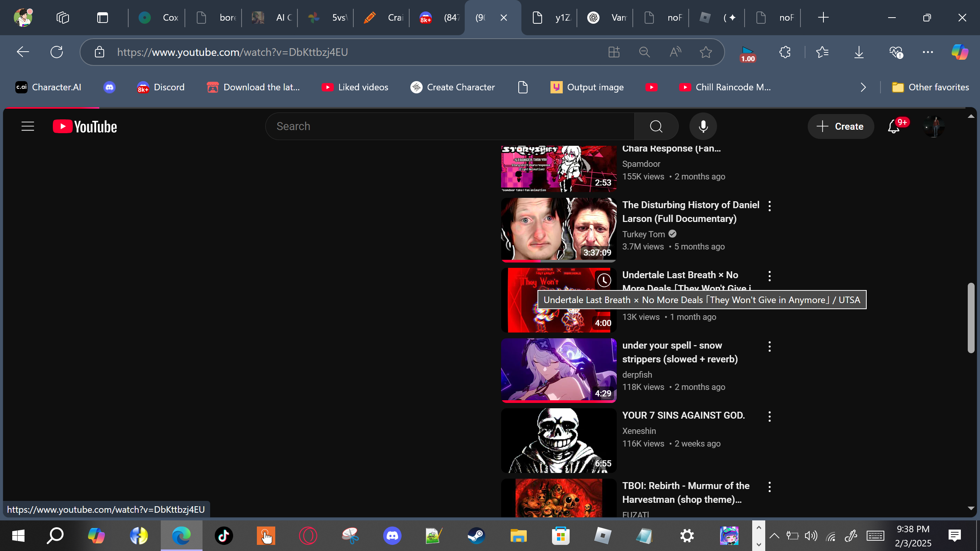Viewport: 980px width, 551px height.
Task: Open Windows Start menu
Action: pos(18,536)
